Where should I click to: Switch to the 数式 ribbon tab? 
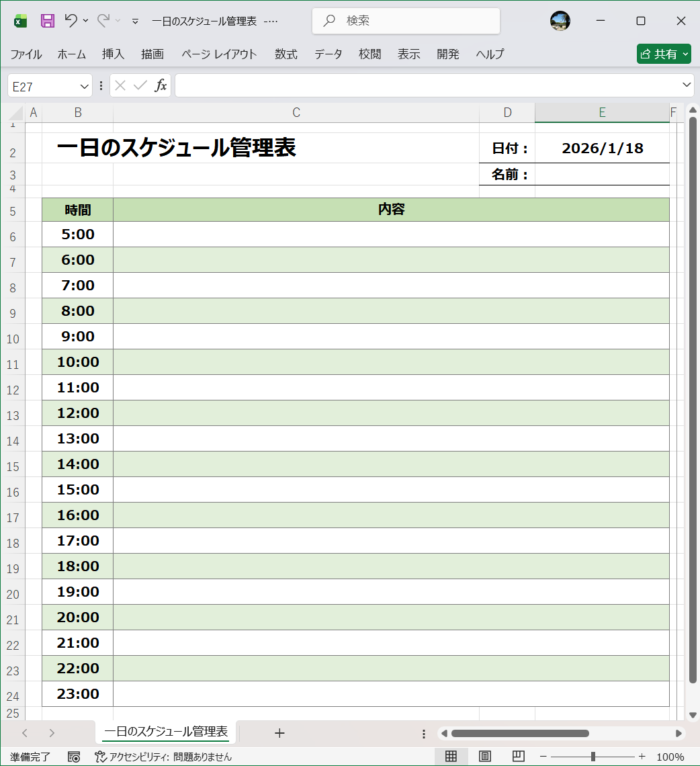pyautogui.click(x=286, y=54)
